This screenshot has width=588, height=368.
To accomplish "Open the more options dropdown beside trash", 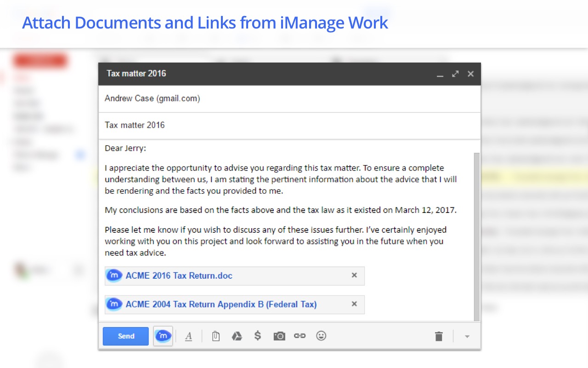I will click(x=467, y=336).
